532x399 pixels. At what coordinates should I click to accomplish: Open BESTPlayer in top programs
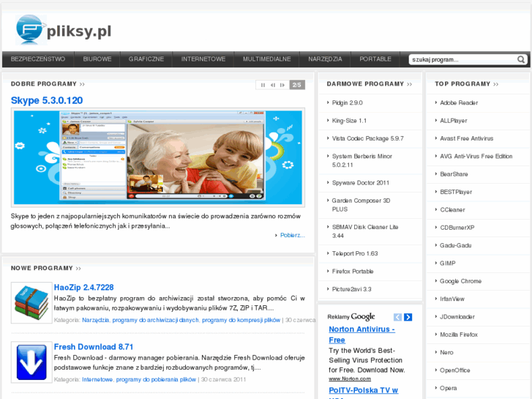pos(456,192)
